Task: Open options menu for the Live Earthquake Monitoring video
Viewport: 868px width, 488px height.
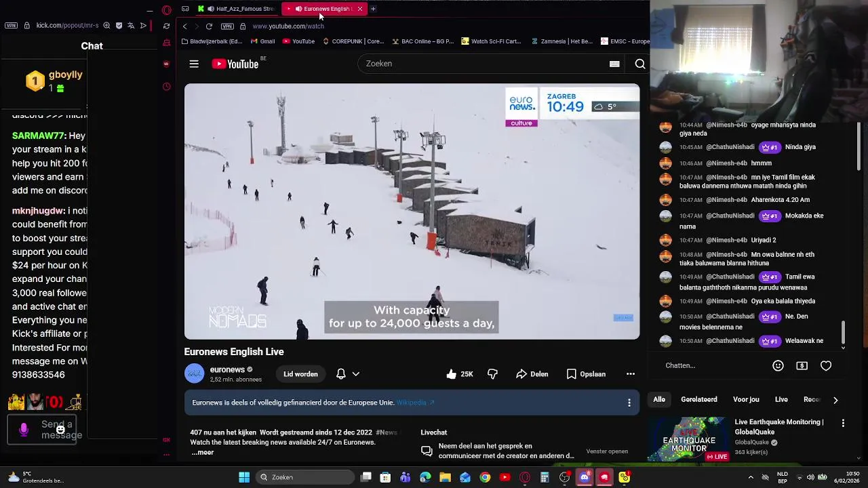Action: click(x=843, y=423)
